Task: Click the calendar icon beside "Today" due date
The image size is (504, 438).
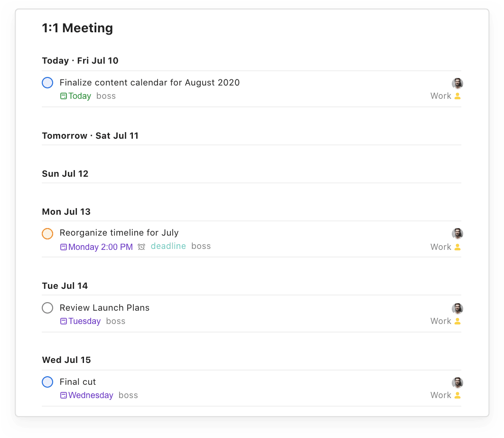Action: [x=63, y=95]
